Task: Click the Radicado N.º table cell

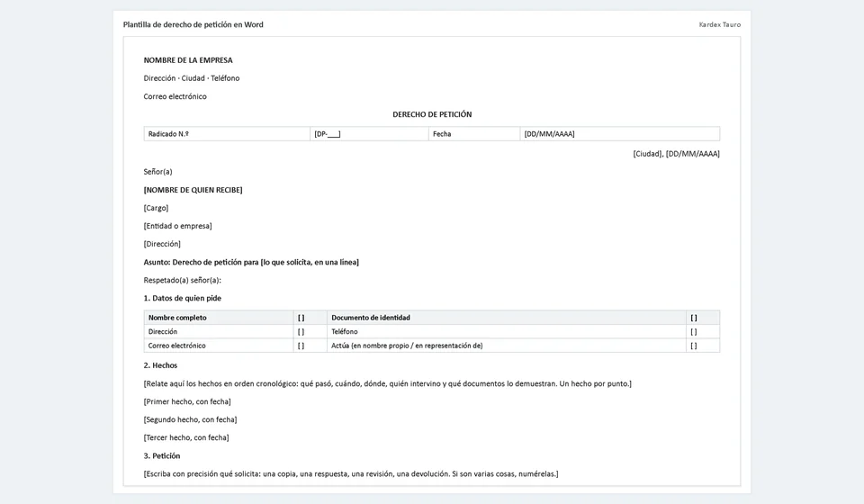Action: click(x=227, y=134)
